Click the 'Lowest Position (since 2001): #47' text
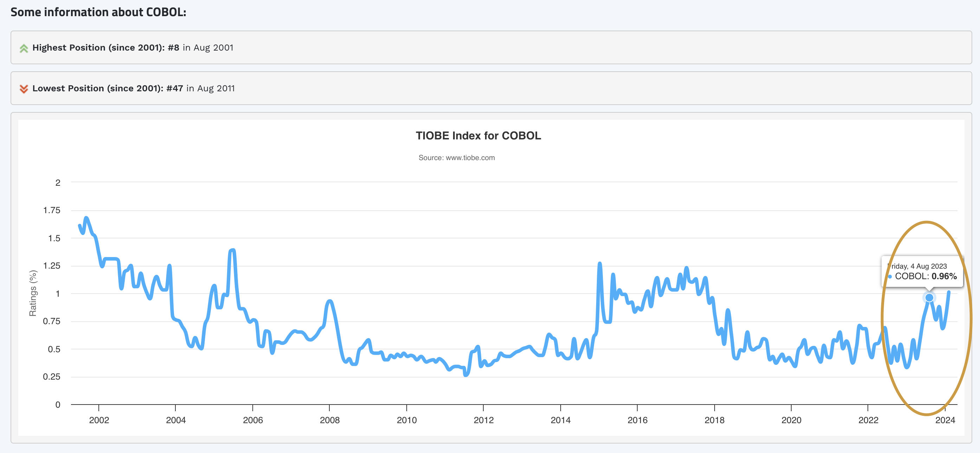980x453 pixels. point(108,88)
